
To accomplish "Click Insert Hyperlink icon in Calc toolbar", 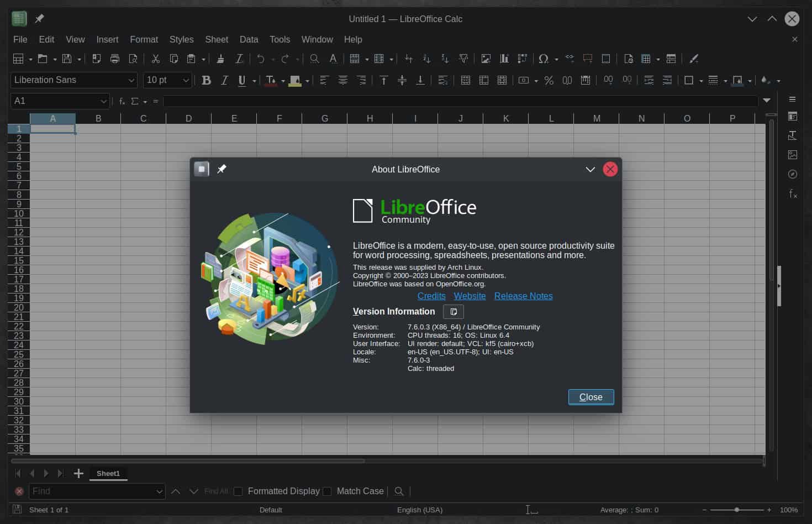I will point(570,59).
